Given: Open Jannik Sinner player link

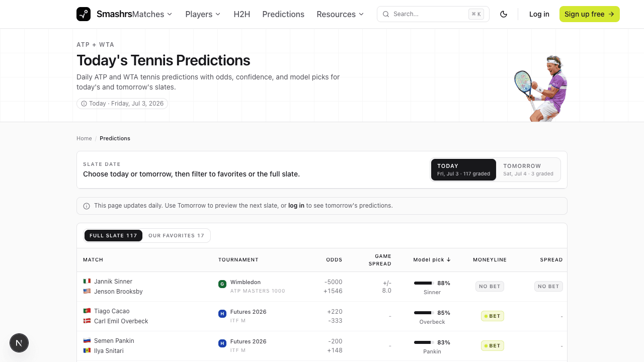Looking at the screenshot, I should point(113,282).
